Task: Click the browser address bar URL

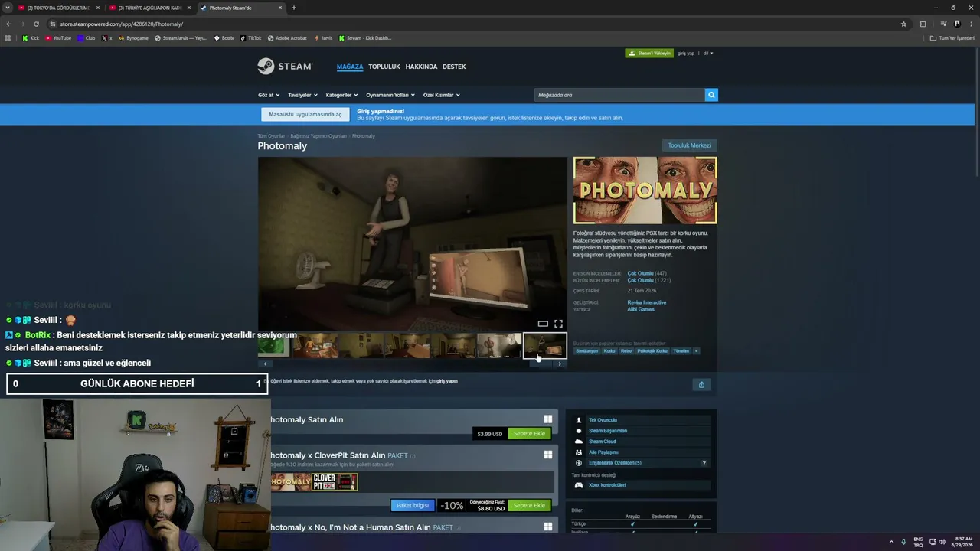Action: pyautogui.click(x=122, y=24)
